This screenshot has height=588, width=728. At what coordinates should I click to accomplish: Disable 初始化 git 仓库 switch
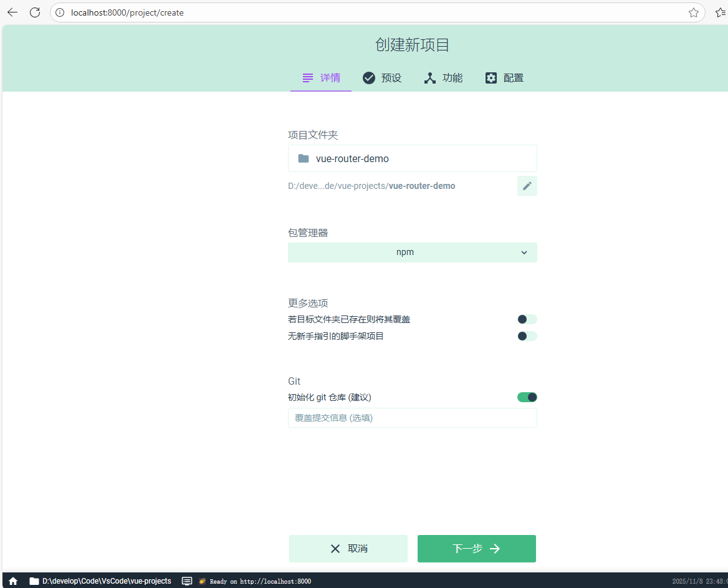tap(527, 397)
